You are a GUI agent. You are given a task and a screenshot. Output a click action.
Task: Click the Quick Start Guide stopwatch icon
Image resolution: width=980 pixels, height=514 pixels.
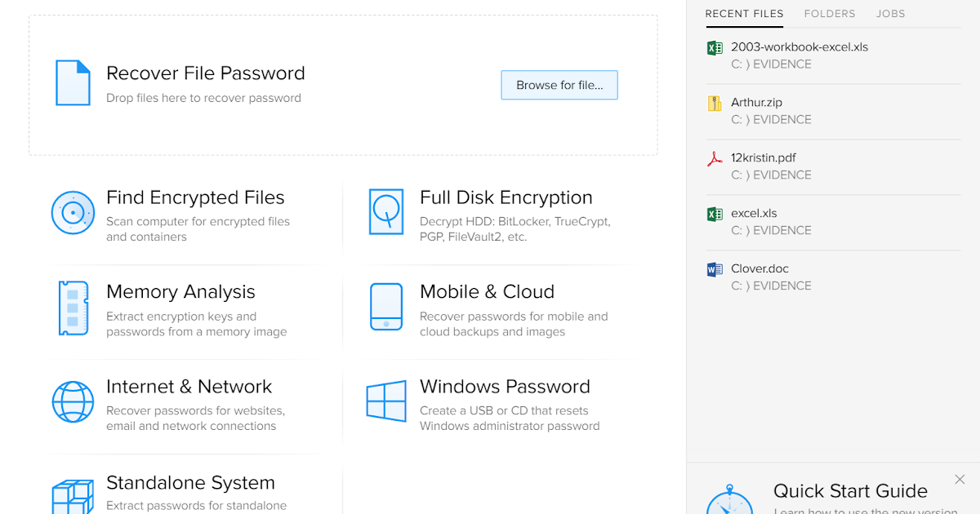729,499
